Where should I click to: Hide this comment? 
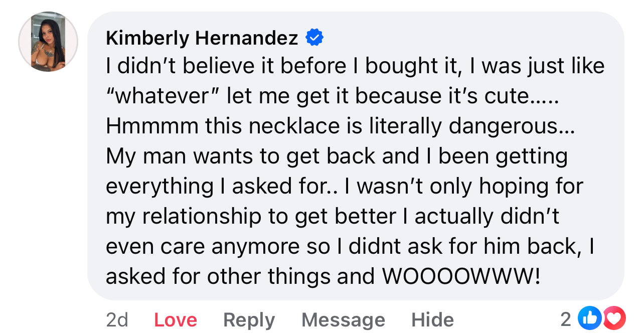432,319
